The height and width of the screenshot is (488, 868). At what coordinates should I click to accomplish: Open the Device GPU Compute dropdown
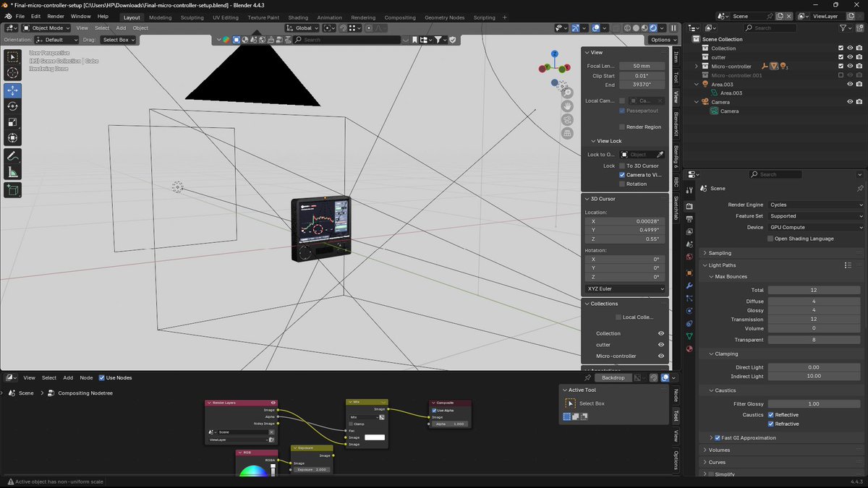coord(815,227)
